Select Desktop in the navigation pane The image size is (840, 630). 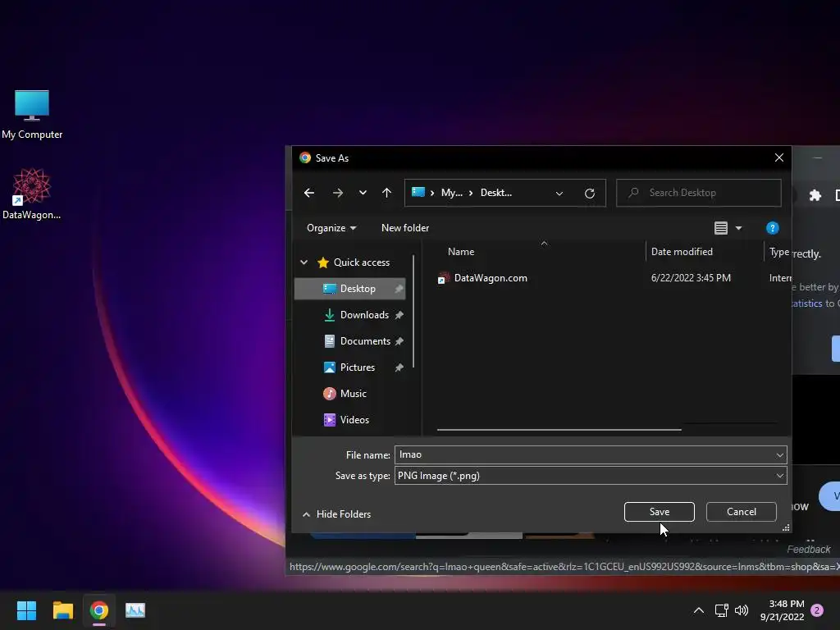click(349, 289)
